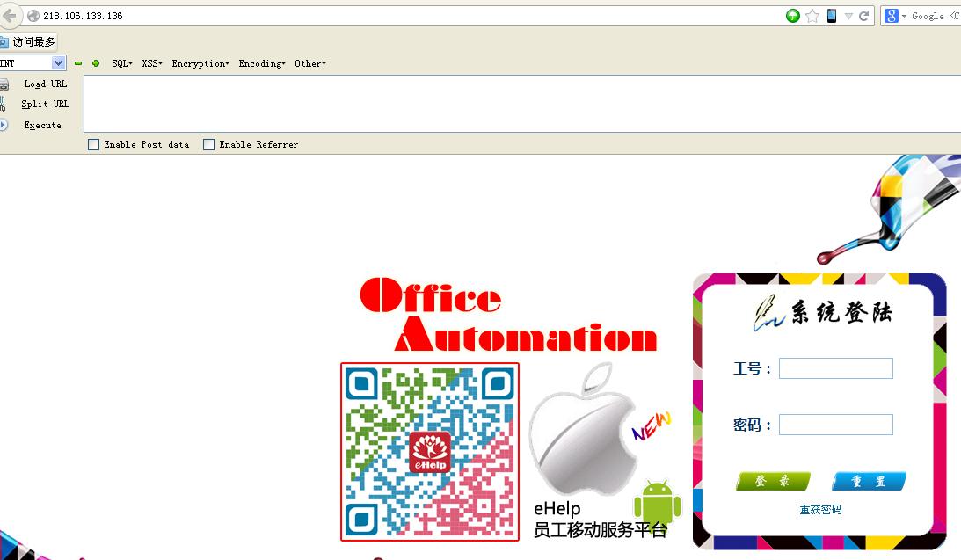Viewport: 961px width, 560px height.
Task: Click the Office Automation title text
Action: click(508, 315)
